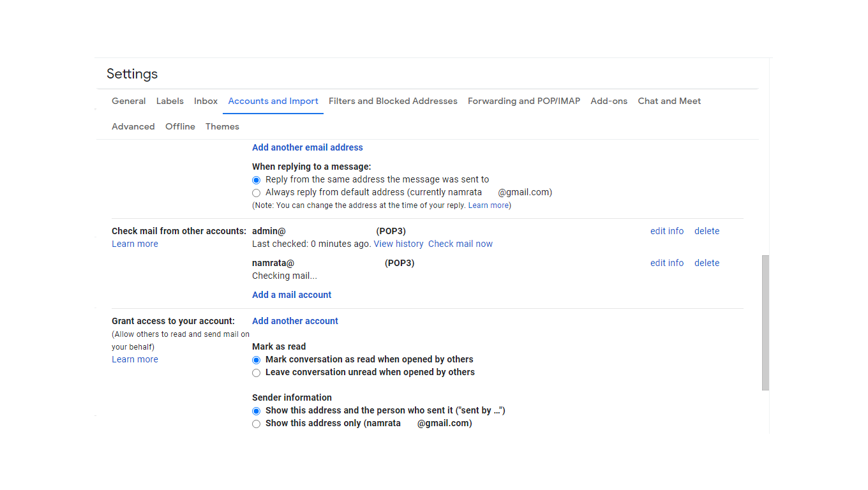Image resolution: width=868 pixels, height=490 pixels.
Task: Click 'Add another account' to grant access
Action: pyautogui.click(x=295, y=321)
